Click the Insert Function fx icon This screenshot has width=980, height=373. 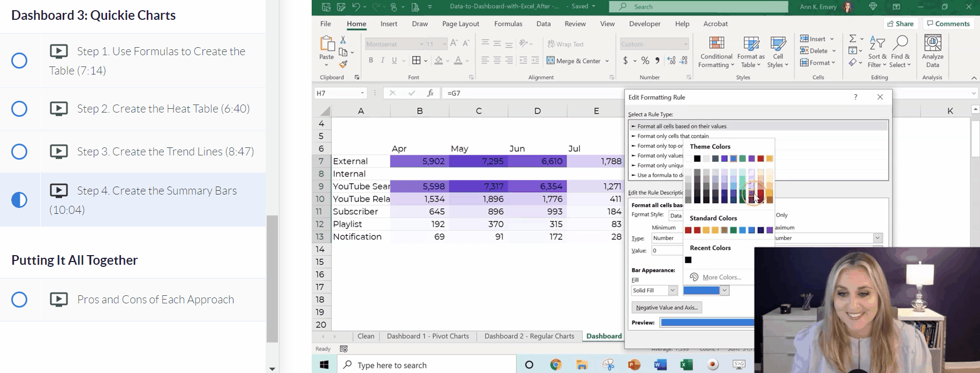[x=430, y=93]
